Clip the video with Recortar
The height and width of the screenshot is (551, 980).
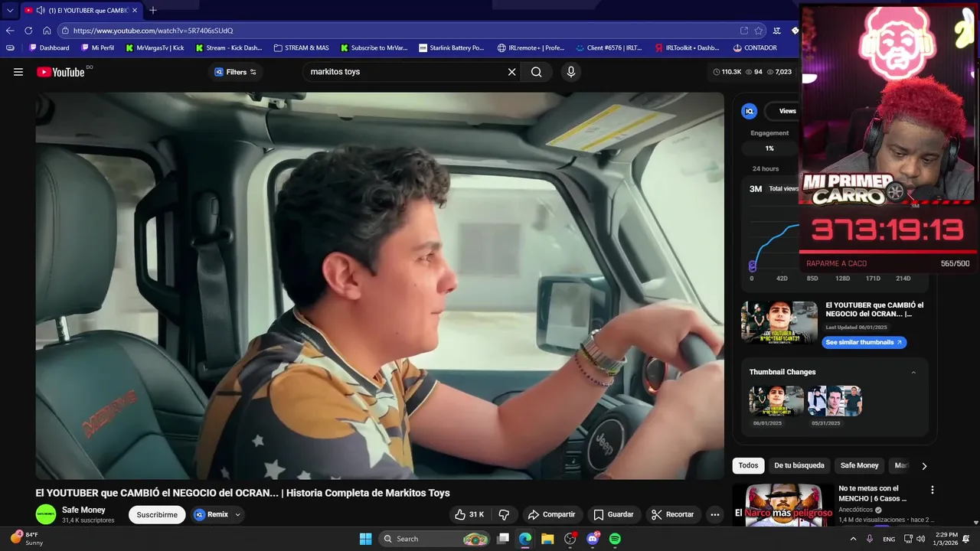672,514
